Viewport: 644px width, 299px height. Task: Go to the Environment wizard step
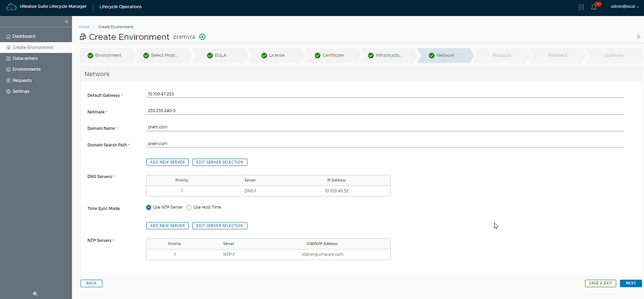pos(108,55)
